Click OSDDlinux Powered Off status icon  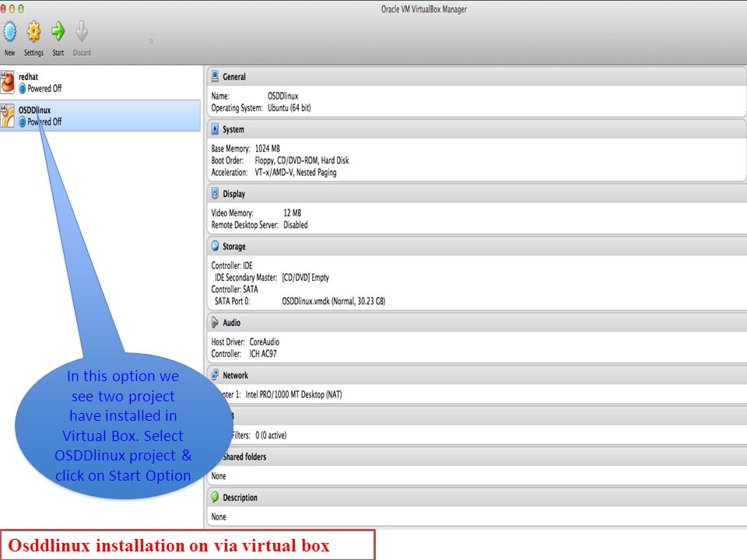pyautogui.click(x=22, y=122)
